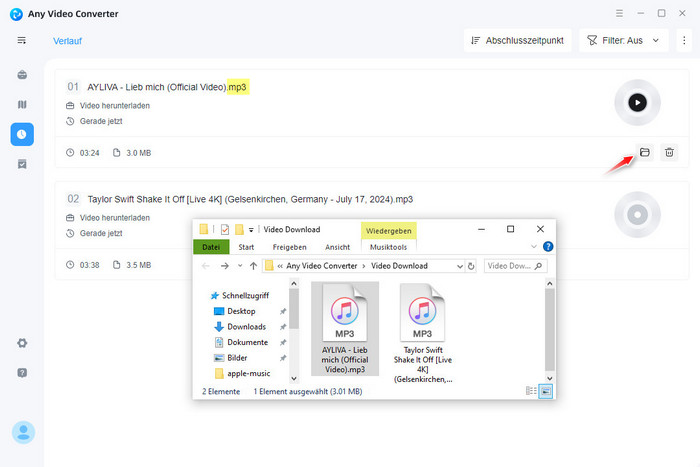Sort by Abschlusszeitpunkt
This screenshot has width=700, height=467.
(517, 41)
